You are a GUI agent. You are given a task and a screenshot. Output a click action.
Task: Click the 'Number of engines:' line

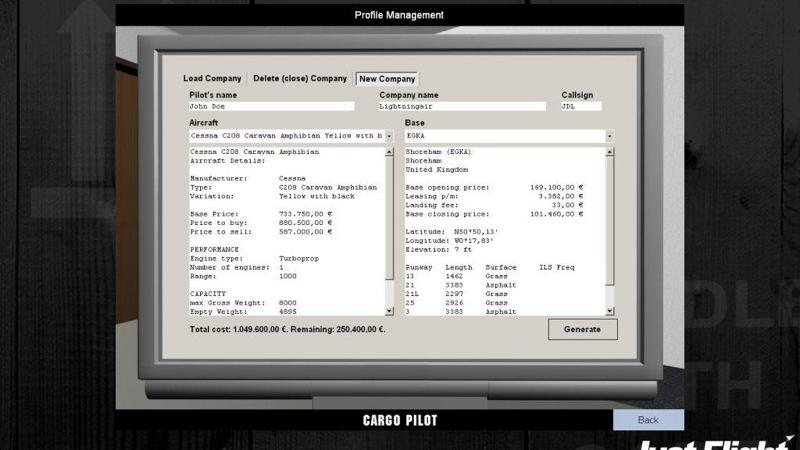pyautogui.click(x=236, y=267)
